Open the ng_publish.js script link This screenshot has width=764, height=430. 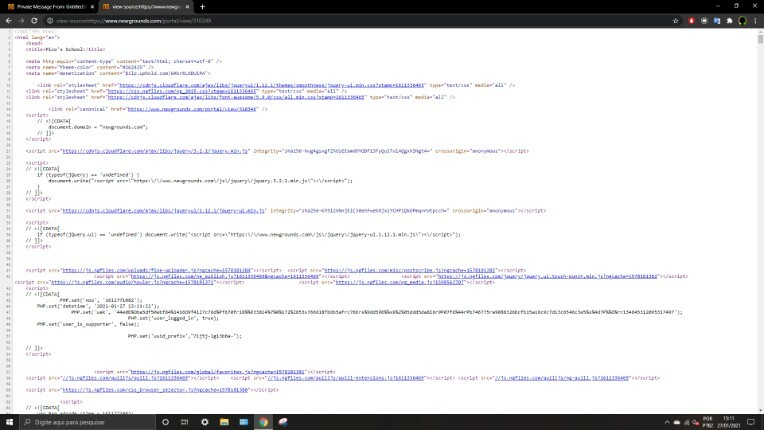[225, 276]
